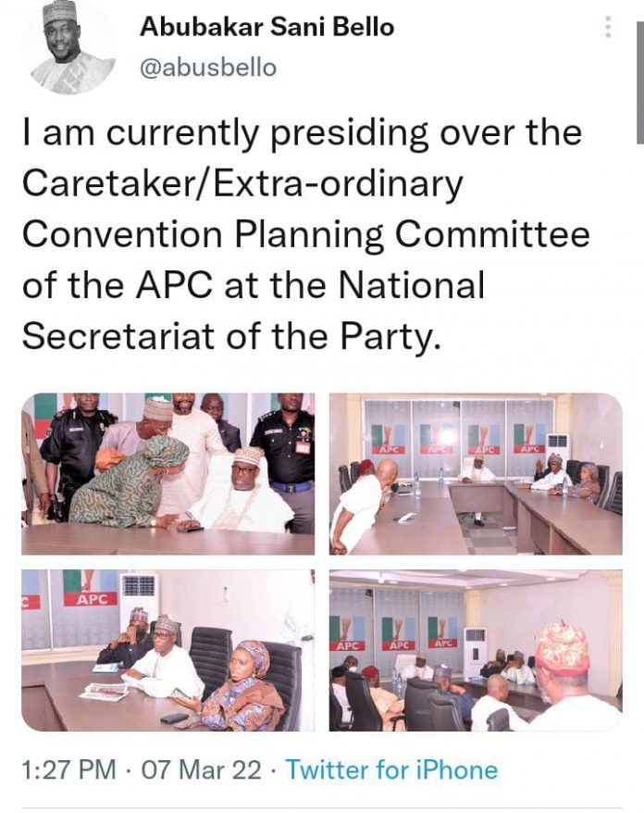Click the 1:27 PM timestamp
The image size is (644, 813).
click(x=69, y=770)
